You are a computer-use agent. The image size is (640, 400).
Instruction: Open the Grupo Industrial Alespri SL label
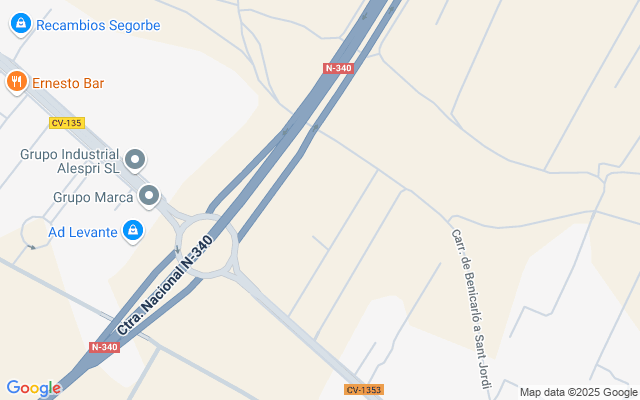tap(70, 161)
